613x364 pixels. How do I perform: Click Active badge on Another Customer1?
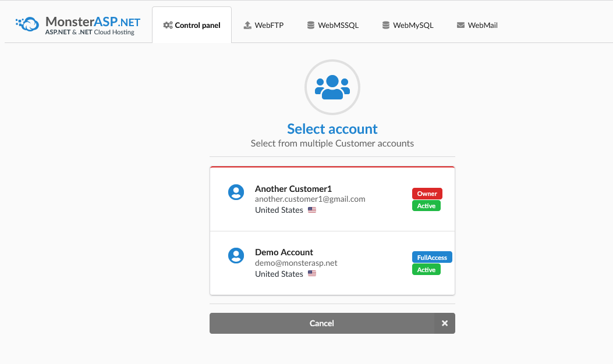426,206
